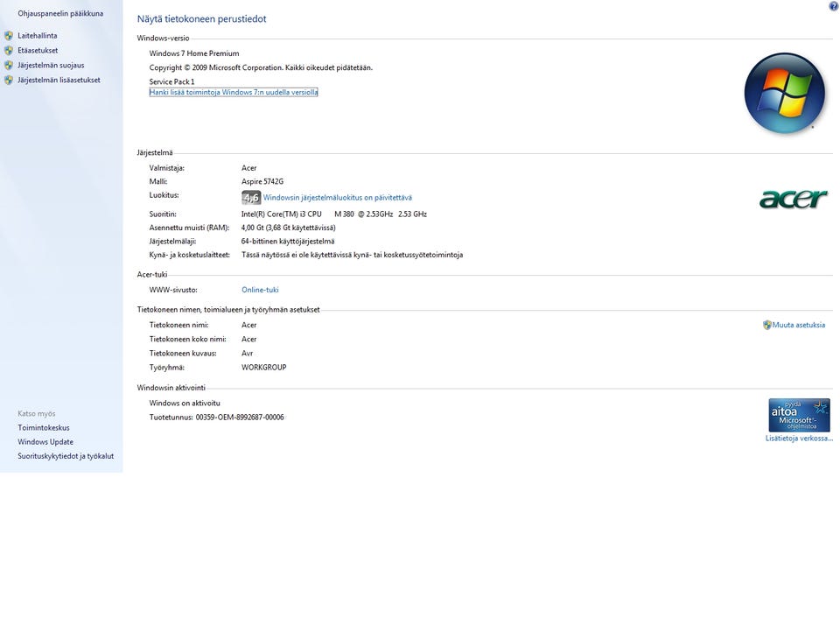Click the Copyright 2009 Microsoft Corporation text
Viewport: 840px width, 618px height.
[261, 67]
